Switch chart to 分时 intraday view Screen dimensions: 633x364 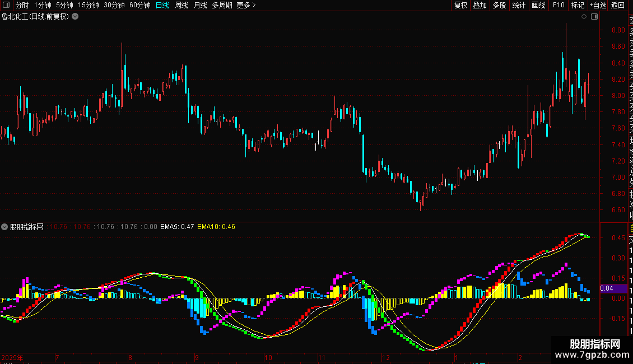[x=22, y=6]
